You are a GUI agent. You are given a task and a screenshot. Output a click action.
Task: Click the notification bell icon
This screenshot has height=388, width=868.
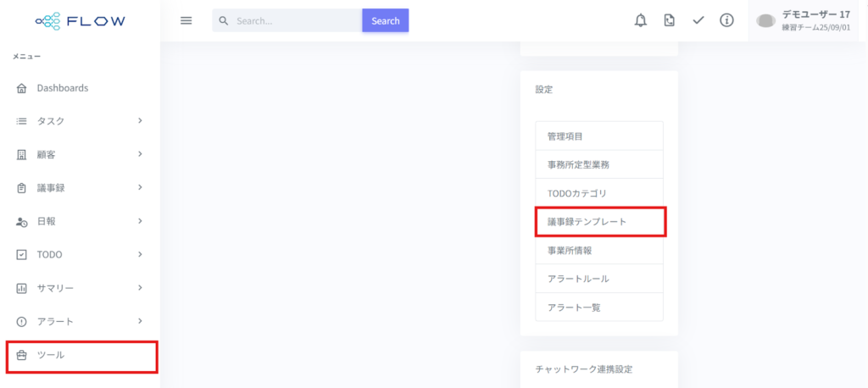[641, 20]
